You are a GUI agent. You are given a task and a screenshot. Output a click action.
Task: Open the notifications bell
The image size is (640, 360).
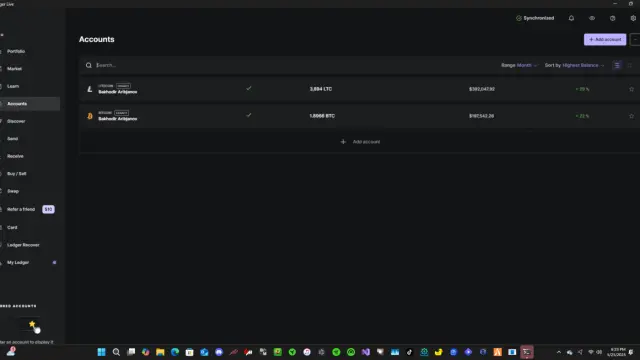point(571,18)
